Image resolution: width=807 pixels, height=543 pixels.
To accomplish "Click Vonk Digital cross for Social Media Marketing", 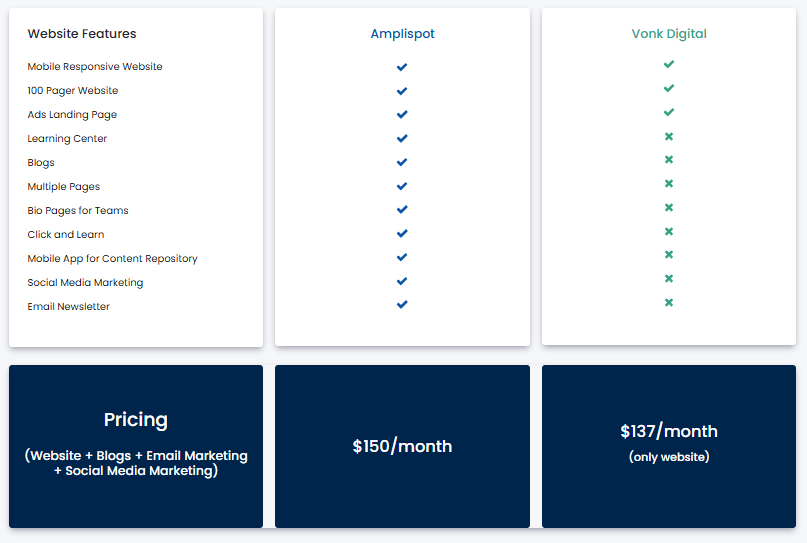I will (x=669, y=278).
